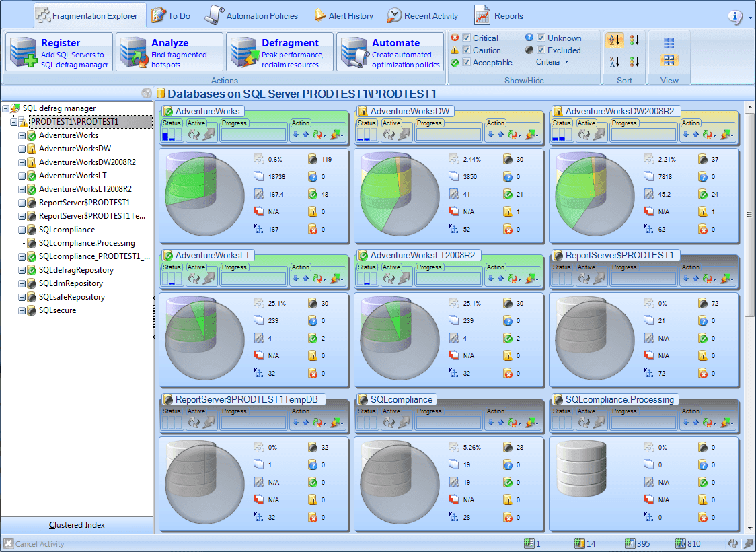Click status bar count 395
756x552 pixels.
(643, 544)
